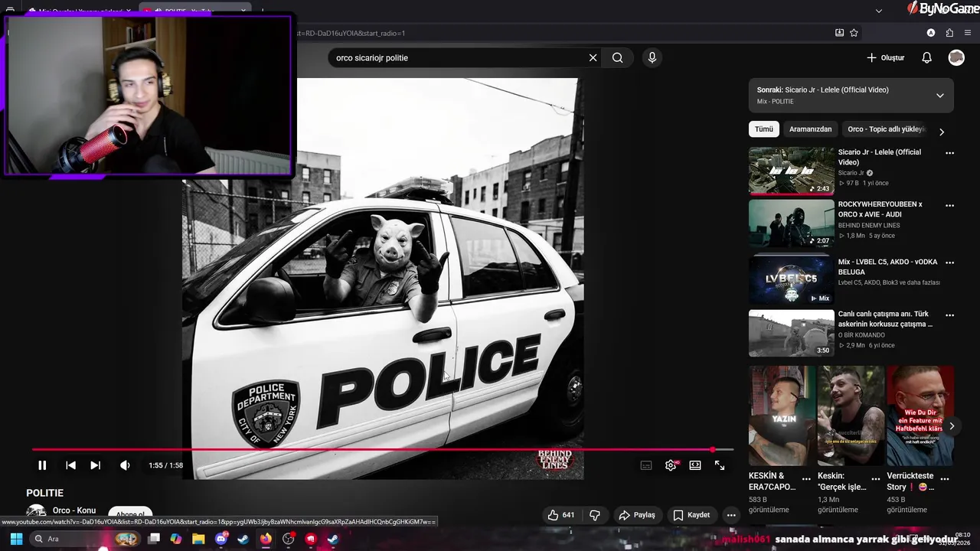Open more actions below the video

pos(731,515)
